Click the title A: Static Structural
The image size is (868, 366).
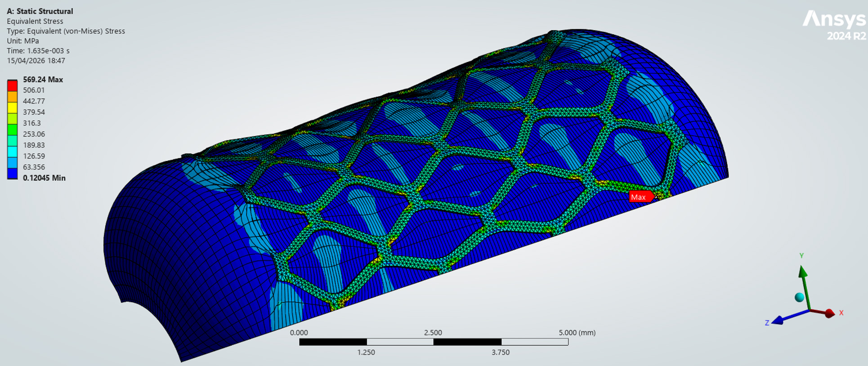pyautogui.click(x=40, y=11)
